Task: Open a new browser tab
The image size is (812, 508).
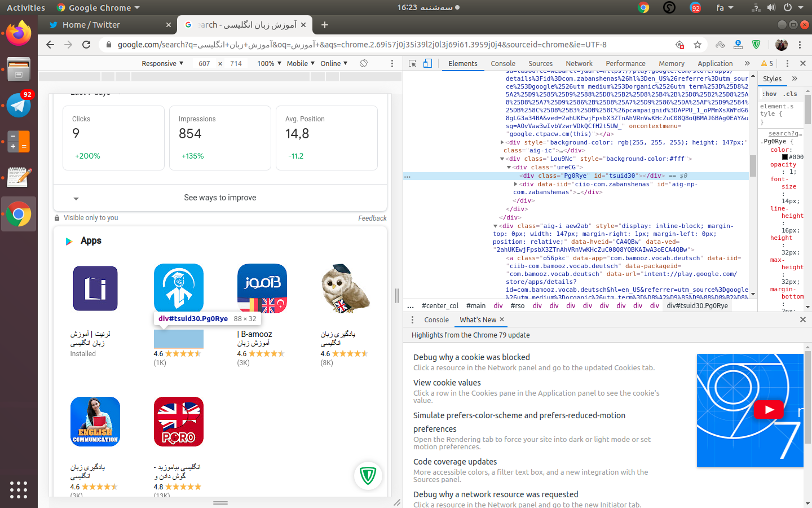Action: (325, 25)
